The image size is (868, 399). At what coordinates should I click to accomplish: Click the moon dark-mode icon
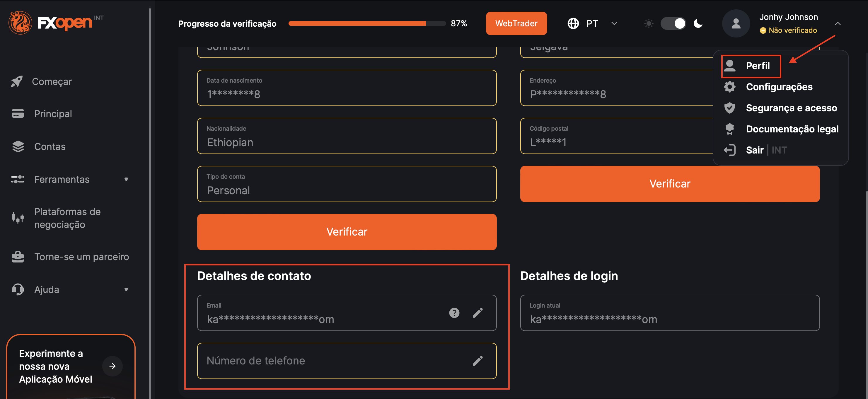[x=698, y=23]
